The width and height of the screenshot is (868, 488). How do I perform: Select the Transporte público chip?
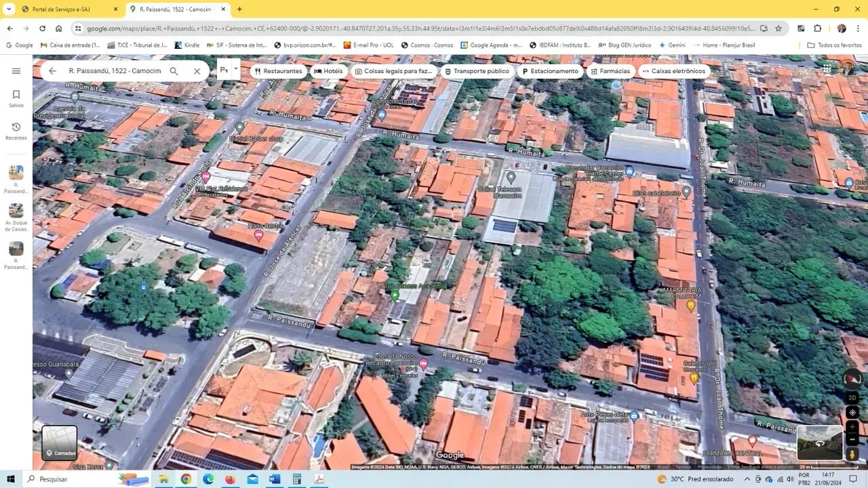[x=477, y=71]
